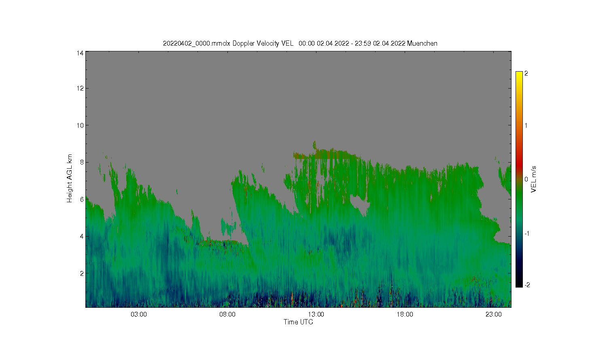Screen dimensions: 607x364
Task: Click the gray hole in the cloud layer
Action: click(360, 205)
